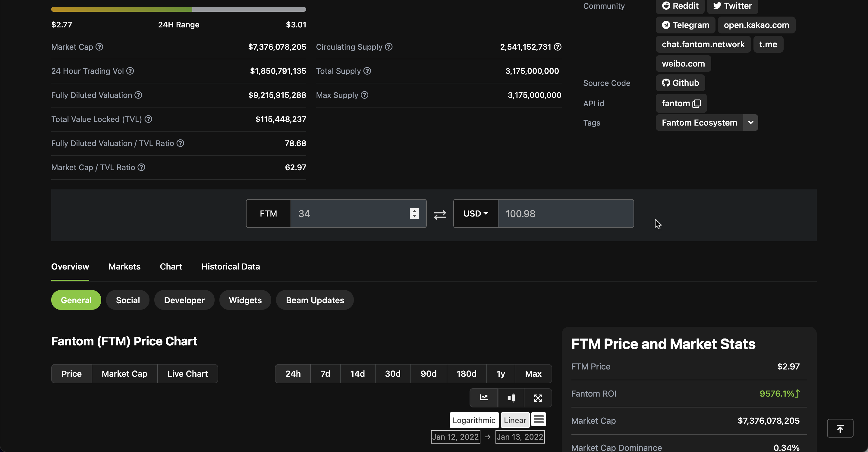
Task: Copy the fantom API id
Action: (697, 103)
